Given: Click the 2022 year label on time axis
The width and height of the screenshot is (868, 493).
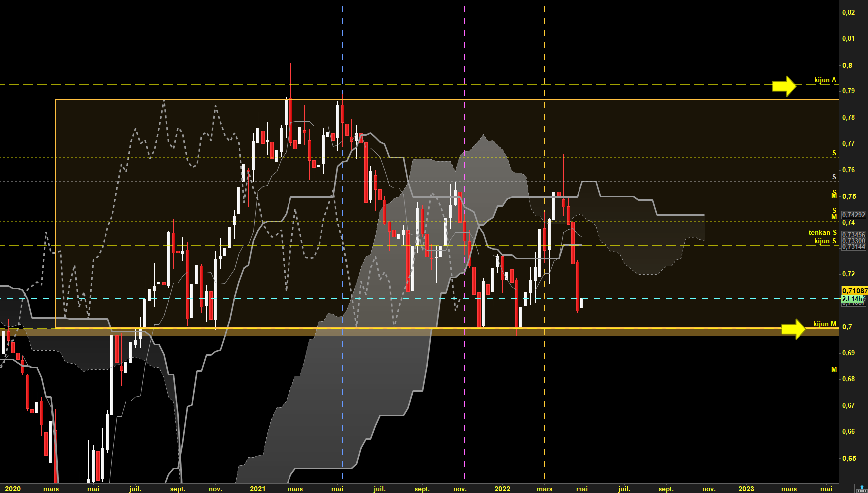Looking at the screenshot, I should pos(502,489).
